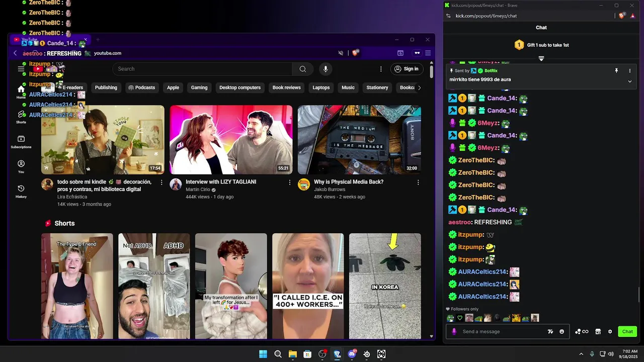Click the YouTube Sign in button

[406, 69]
